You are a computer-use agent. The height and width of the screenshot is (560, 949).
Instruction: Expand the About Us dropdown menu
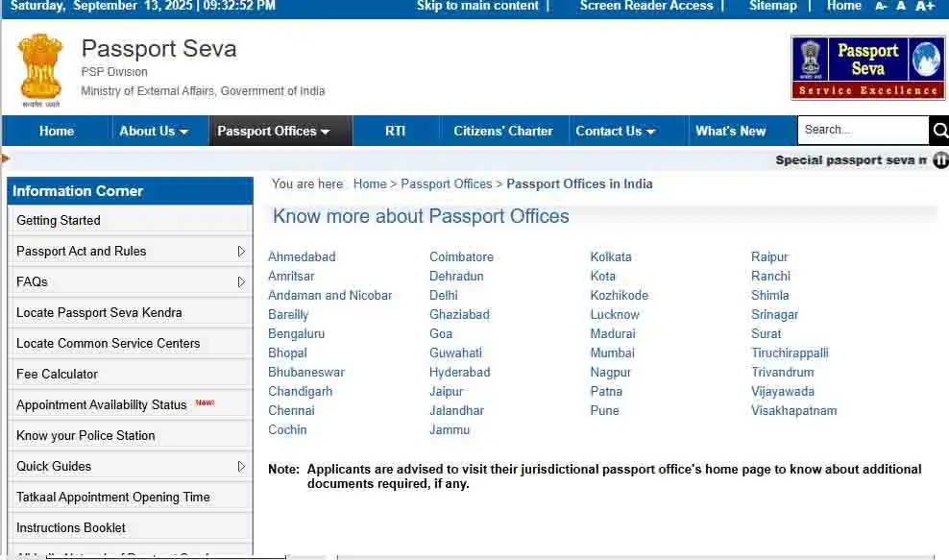pyautogui.click(x=154, y=131)
